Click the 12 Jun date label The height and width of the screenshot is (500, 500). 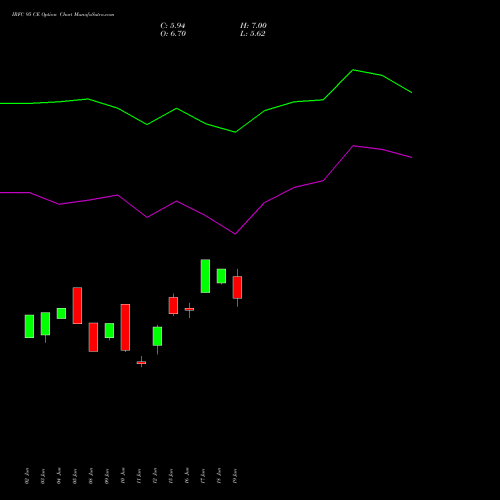(x=155, y=476)
